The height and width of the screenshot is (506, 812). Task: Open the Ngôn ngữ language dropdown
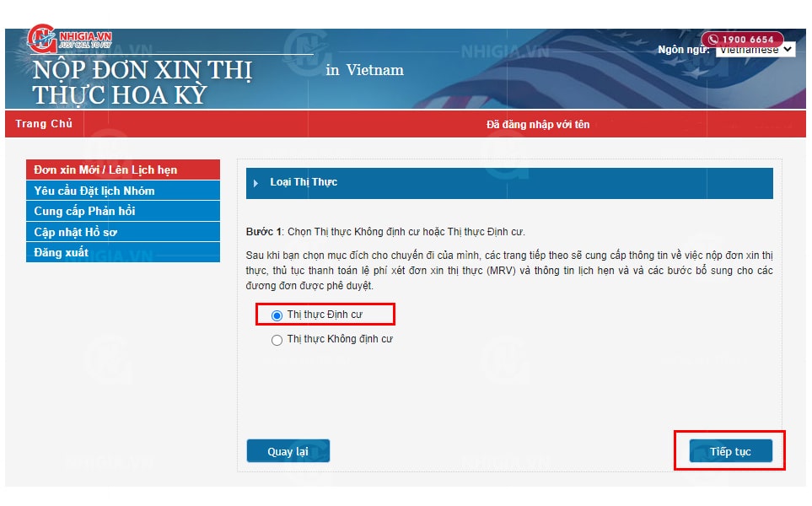tap(755, 50)
